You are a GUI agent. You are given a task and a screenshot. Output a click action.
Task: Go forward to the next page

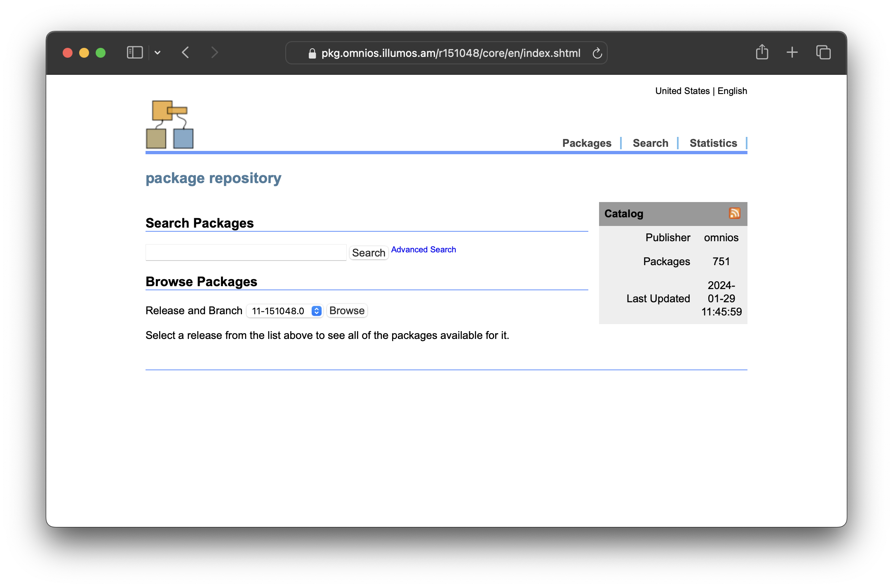tap(214, 52)
